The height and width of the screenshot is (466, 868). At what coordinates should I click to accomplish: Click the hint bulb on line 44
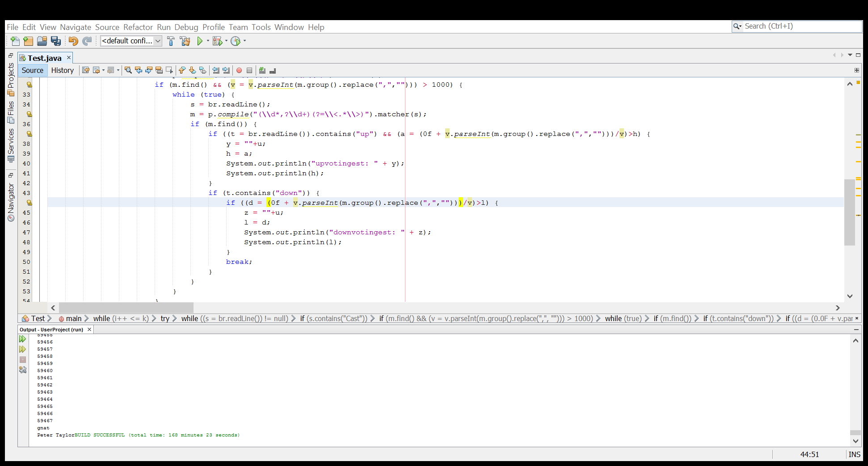(29, 203)
